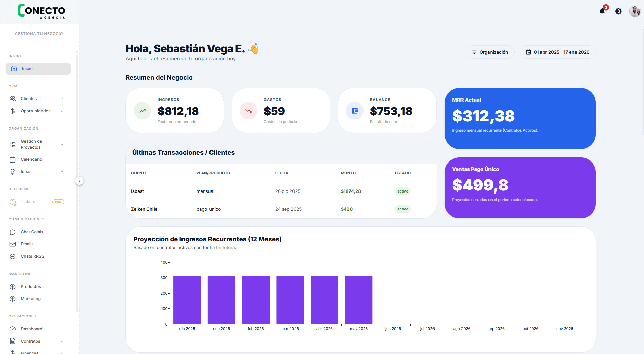Click the Marketing box icon in sidebar
Image resolution: width=644 pixels, height=354 pixels.
click(12, 298)
